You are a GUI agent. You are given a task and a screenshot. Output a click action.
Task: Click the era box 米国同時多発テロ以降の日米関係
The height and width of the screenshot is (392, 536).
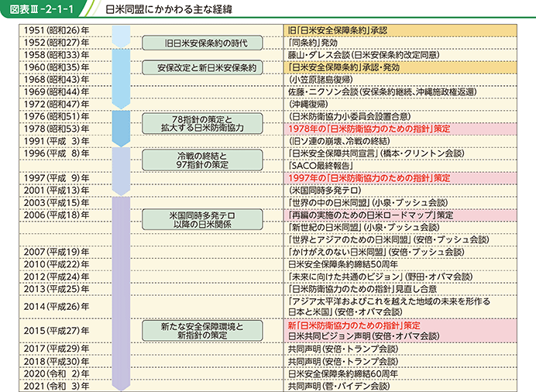click(x=202, y=220)
